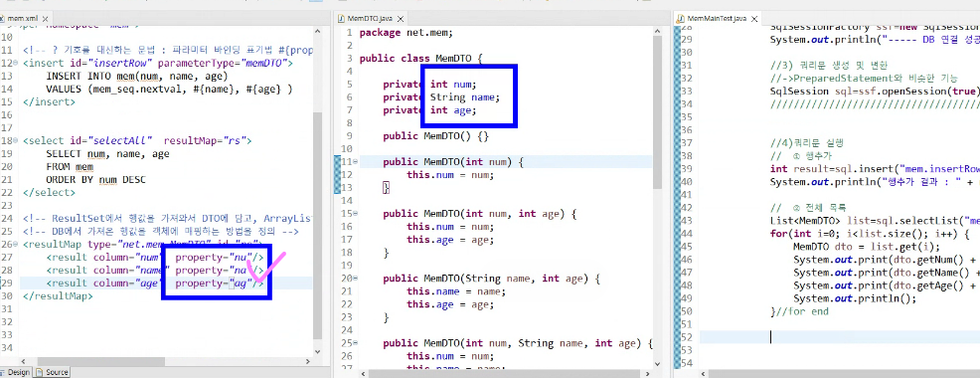Collapse the resultMap element at line 26
980x378 pixels.
tap(16, 245)
